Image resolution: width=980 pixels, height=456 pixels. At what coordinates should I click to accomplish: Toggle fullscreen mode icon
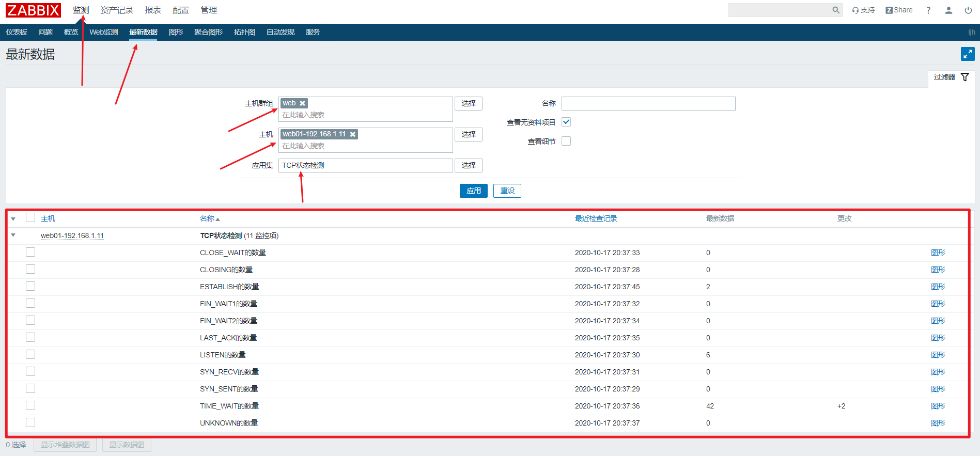pyautogui.click(x=968, y=54)
